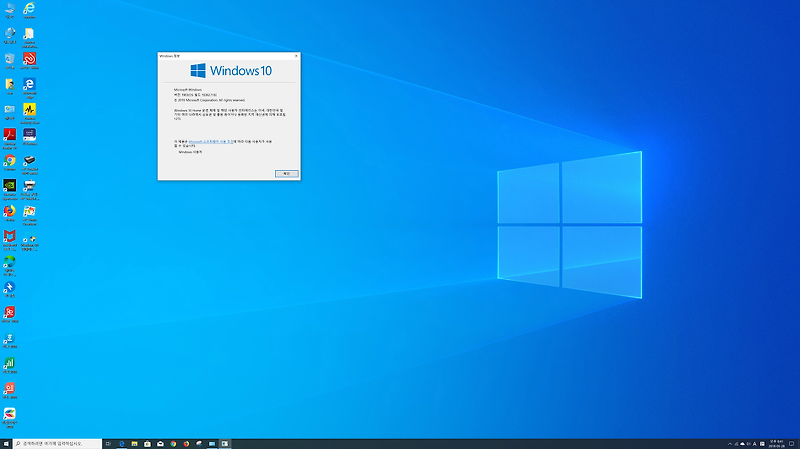Open the HP Photo Creations shortcut
Viewport: 800px width, 449px height.
[x=30, y=214]
